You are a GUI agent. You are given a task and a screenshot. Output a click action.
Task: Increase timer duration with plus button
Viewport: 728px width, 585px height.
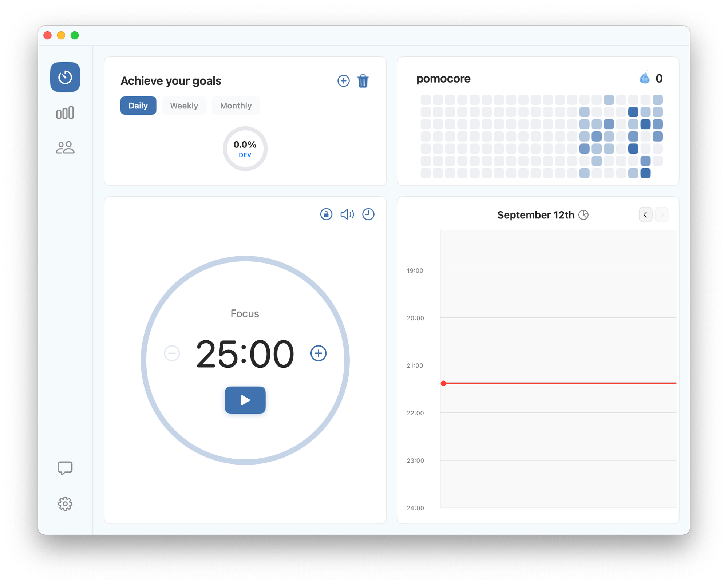(318, 353)
